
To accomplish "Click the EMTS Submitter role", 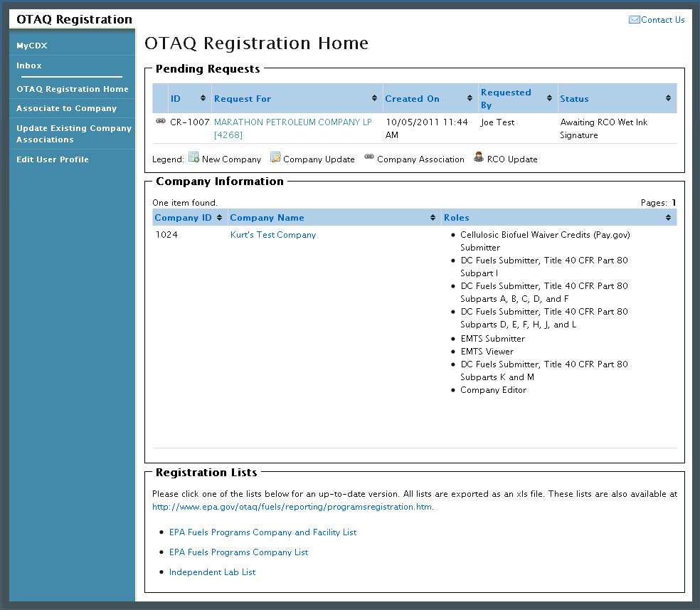I will (493, 339).
